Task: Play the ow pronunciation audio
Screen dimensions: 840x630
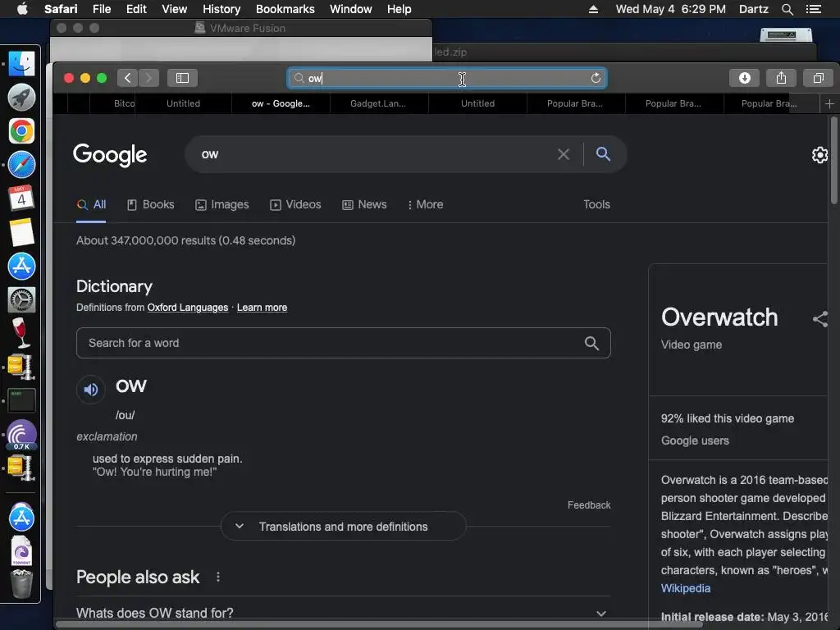Action: click(90, 390)
